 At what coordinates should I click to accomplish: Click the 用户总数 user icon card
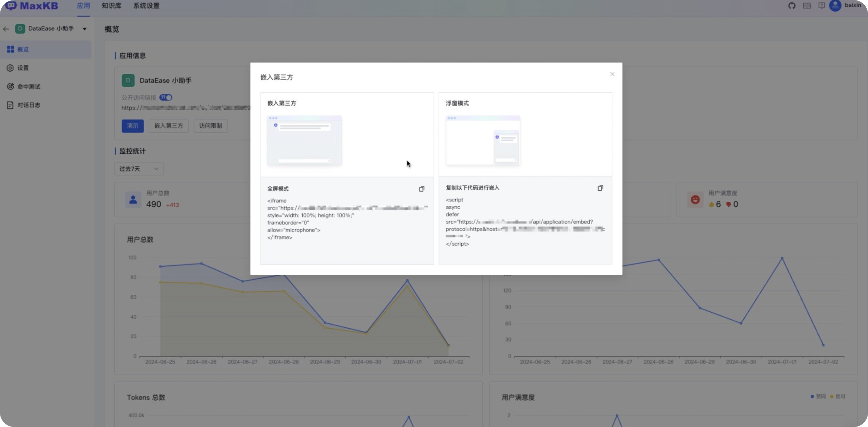pyautogui.click(x=133, y=199)
